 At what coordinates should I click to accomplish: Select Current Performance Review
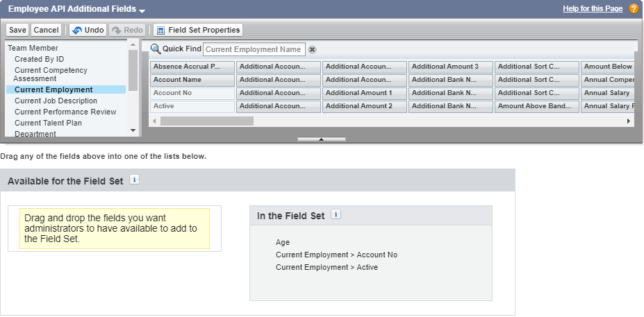(65, 112)
